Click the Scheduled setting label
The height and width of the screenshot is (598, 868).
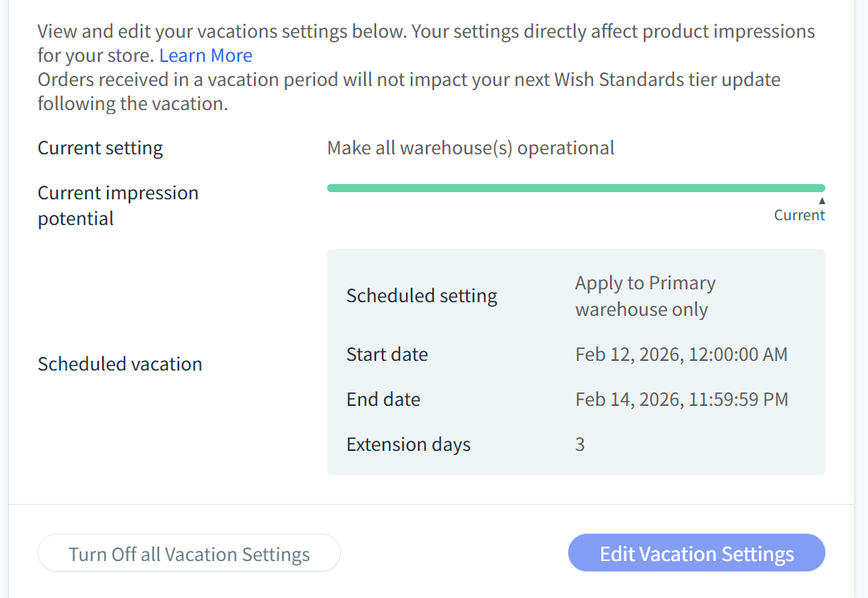[421, 295]
